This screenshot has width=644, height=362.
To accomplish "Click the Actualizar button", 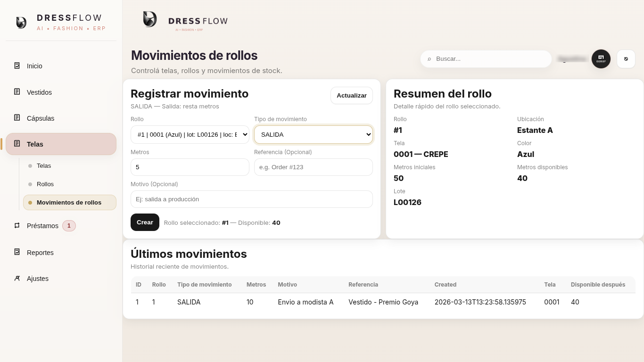I will pos(351,95).
